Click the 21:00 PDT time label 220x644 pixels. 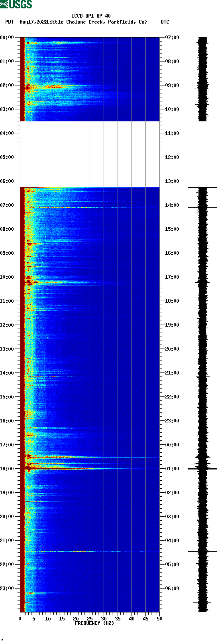tap(7, 541)
